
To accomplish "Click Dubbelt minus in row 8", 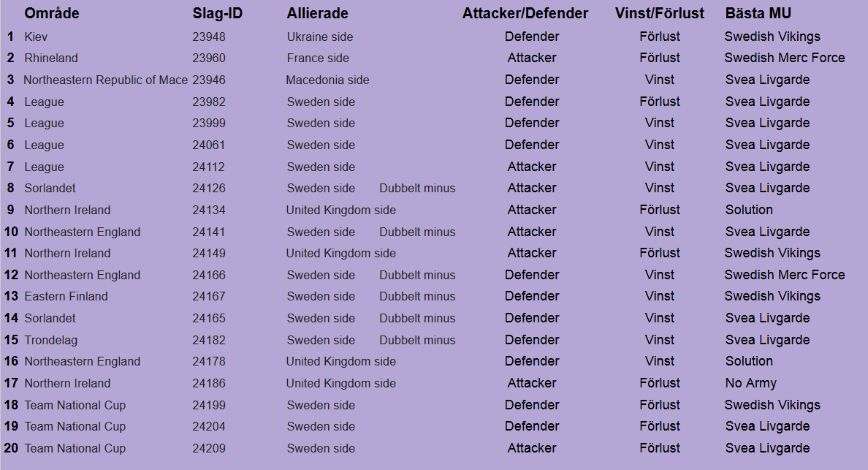I will pyautogui.click(x=416, y=189).
